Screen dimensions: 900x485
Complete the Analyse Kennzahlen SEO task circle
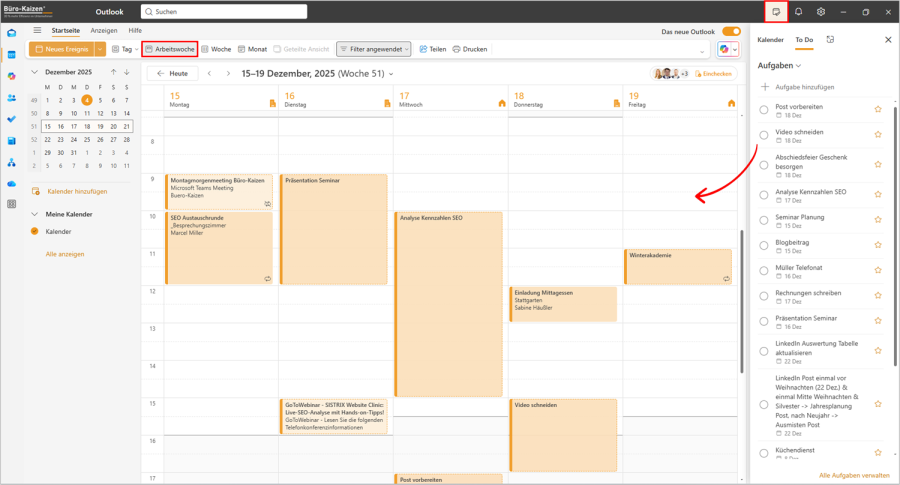[763, 195]
